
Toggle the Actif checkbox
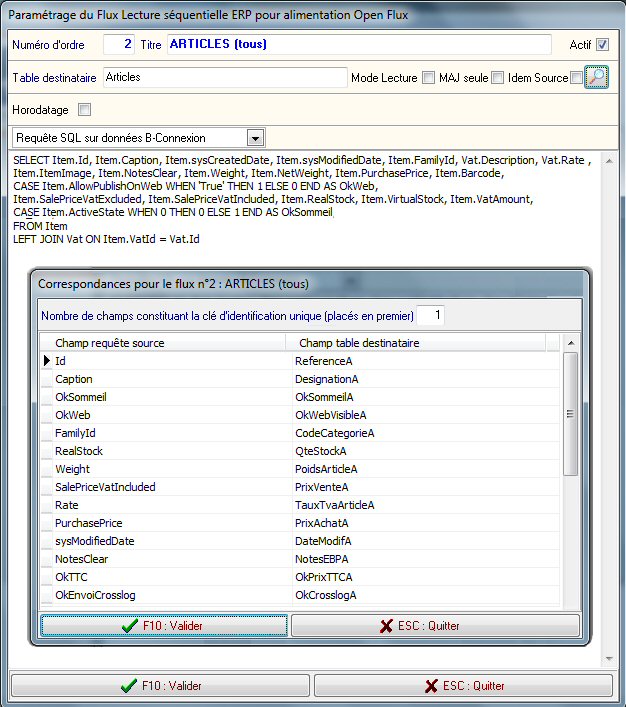602,44
